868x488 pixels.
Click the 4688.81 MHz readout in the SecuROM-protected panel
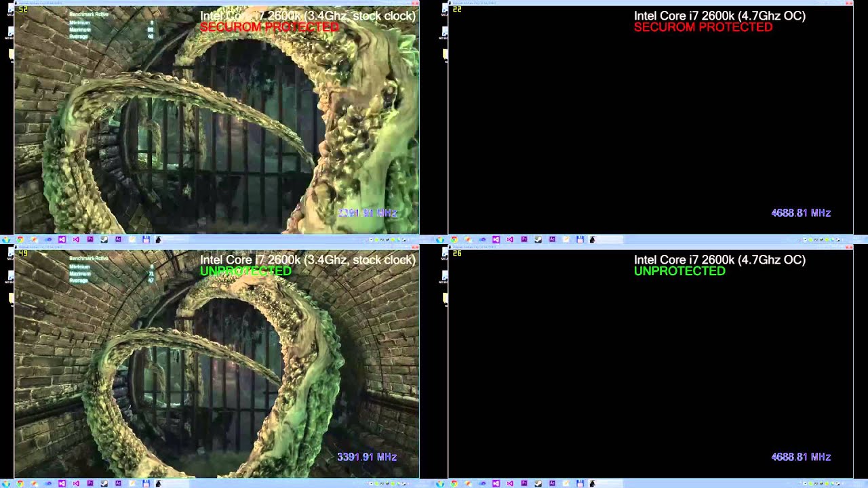click(801, 213)
